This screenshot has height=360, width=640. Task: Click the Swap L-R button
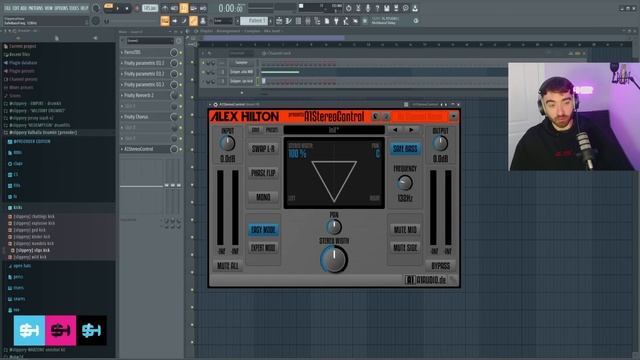[x=263, y=149]
